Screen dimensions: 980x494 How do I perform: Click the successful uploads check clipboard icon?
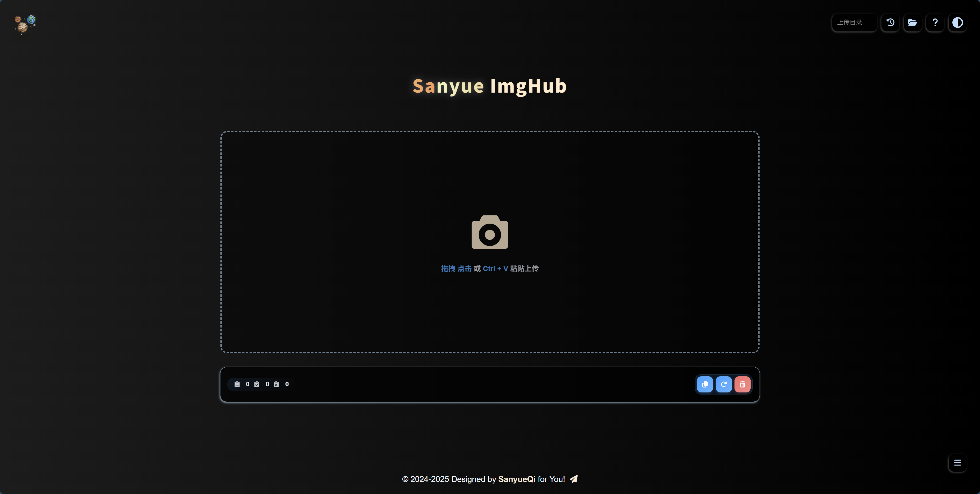point(257,384)
